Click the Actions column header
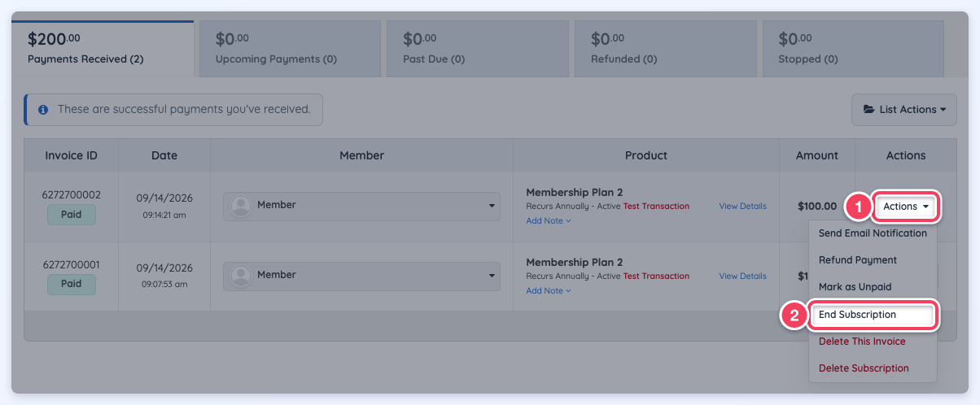This screenshot has width=980, height=405. (906, 155)
